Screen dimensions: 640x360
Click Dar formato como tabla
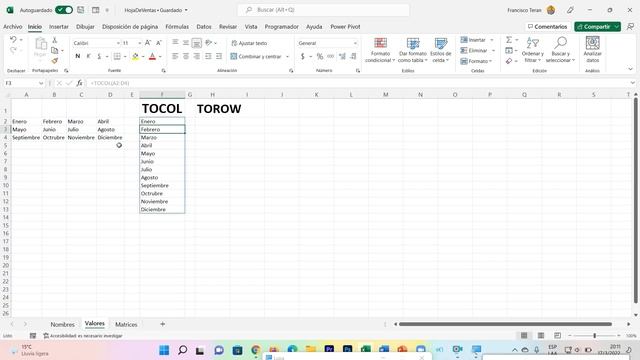pyautogui.click(x=412, y=50)
